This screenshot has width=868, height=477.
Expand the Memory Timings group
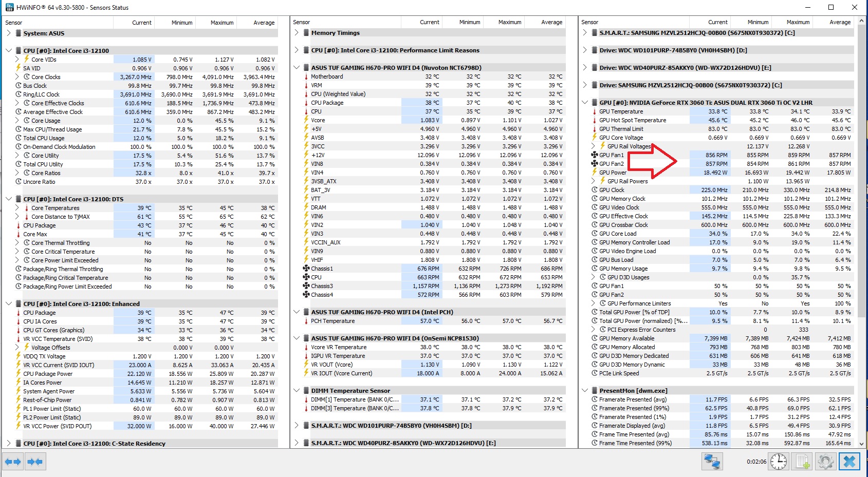pos(297,33)
